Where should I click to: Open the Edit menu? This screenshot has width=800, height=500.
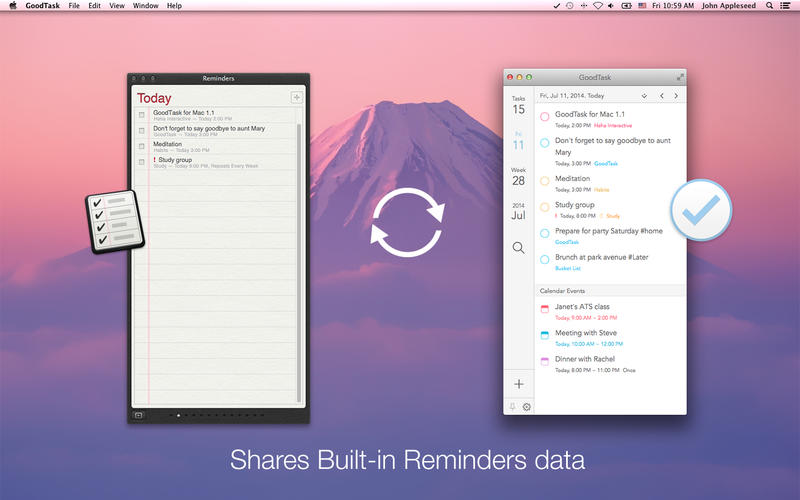coord(94,6)
